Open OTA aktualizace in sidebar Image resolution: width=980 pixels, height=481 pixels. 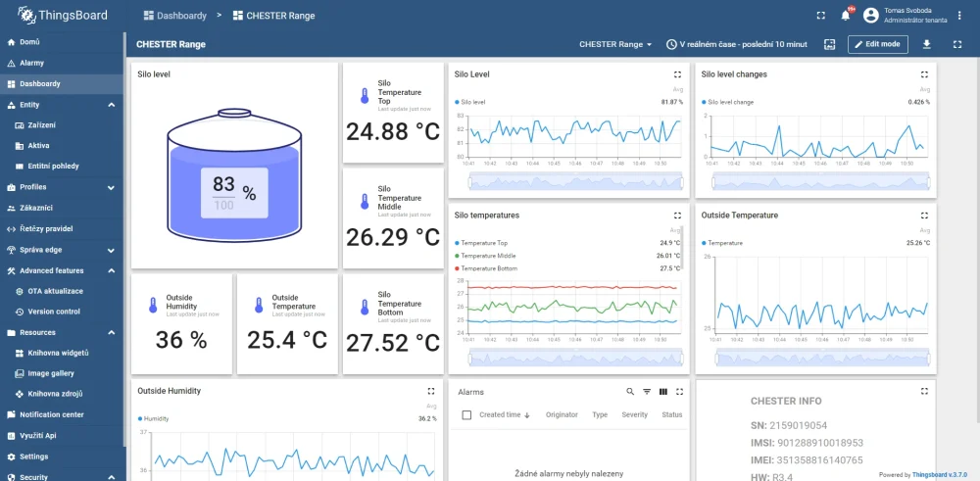point(63,291)
